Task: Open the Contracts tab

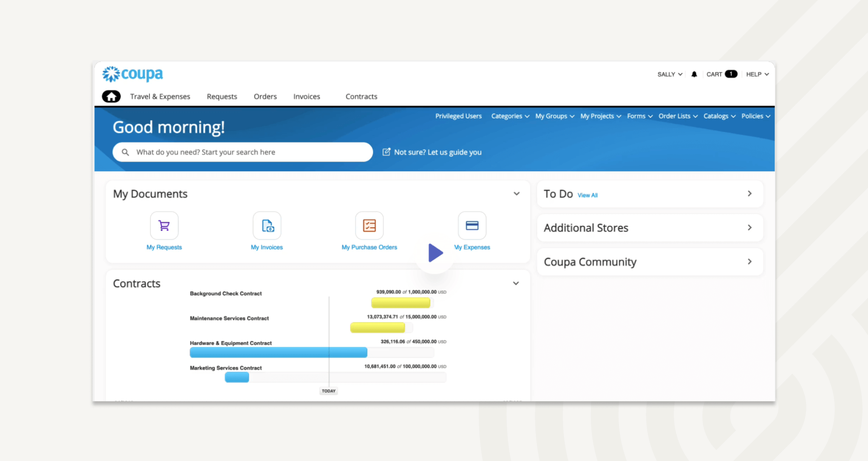Action: click(x=361, y=96)
